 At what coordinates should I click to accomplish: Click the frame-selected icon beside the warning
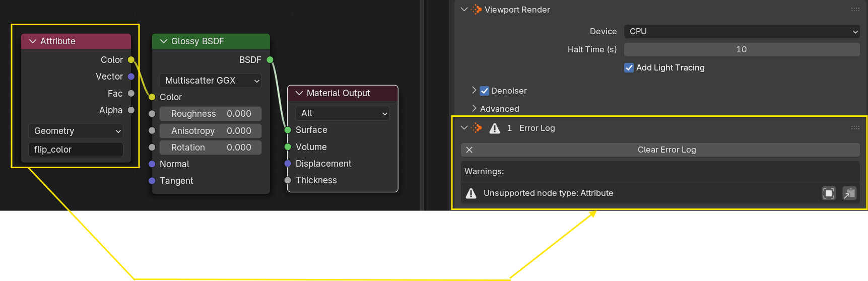(829, 193)
